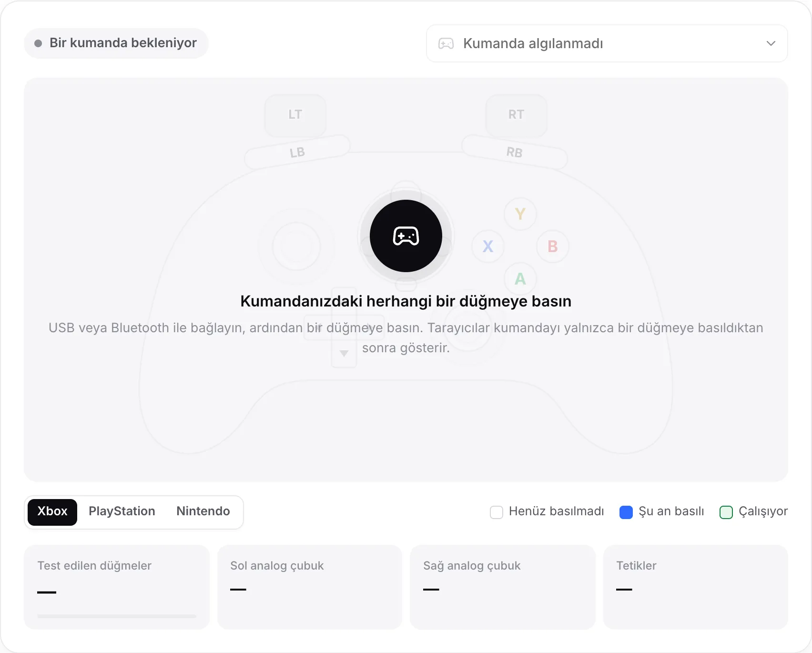The image size is (812, 653).
Task: Click the X face button
Action: [488, 246]
